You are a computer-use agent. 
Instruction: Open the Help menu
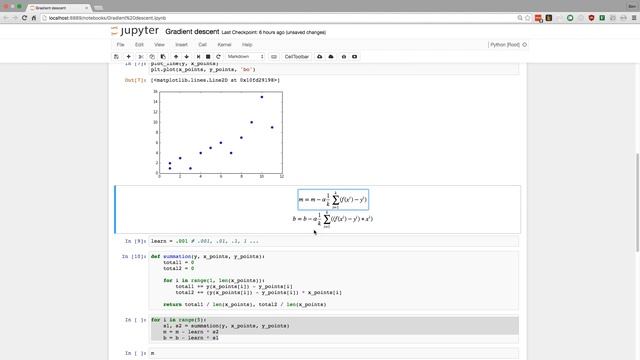247,44
